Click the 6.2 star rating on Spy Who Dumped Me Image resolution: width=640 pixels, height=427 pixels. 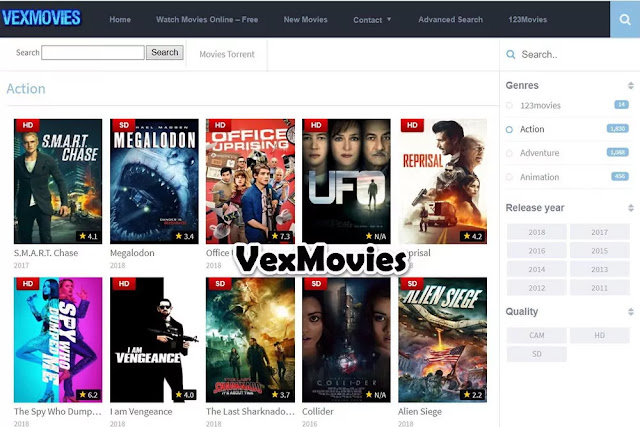pyautogui.click(x=88, y=395)
